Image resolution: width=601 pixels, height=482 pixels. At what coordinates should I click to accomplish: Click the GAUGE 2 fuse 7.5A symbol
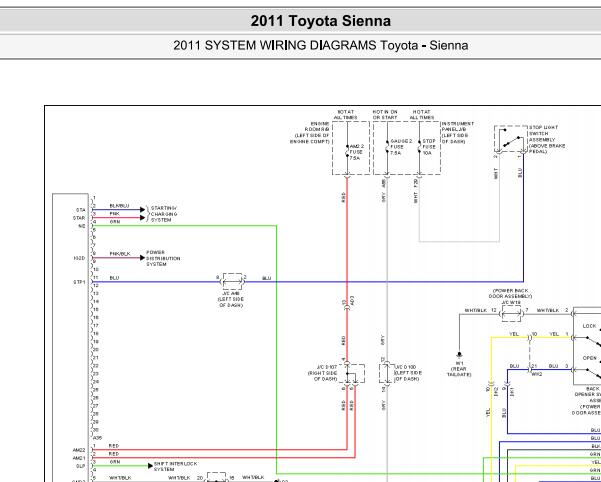pos(388,147)
